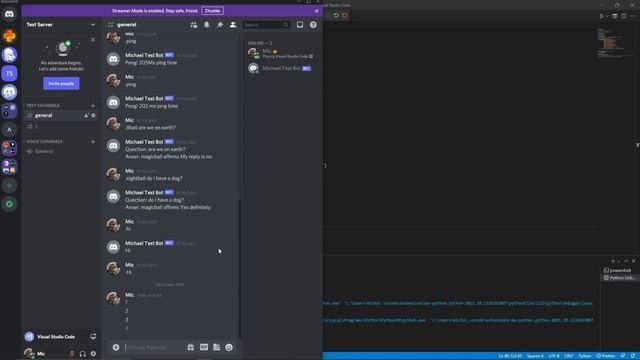This screenshot has width=640, height=360.
Task: Open emoji picker icon
Action: click(229, 347)
